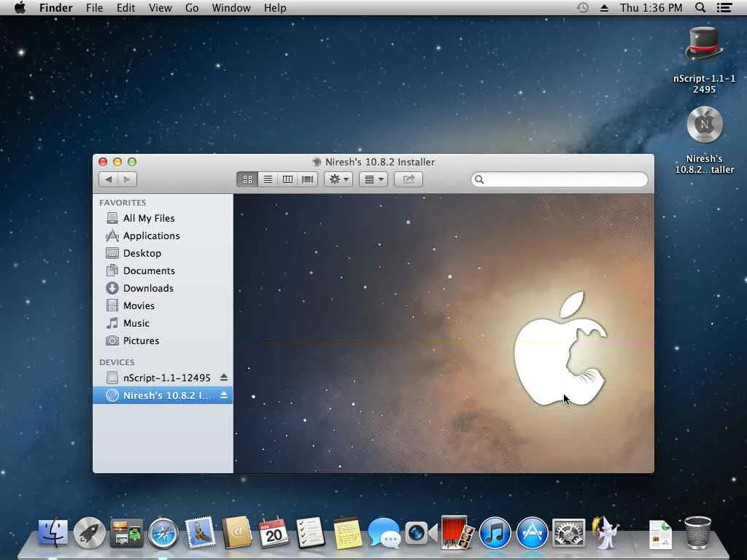Open Photo Booth in the Dock
The image size is (747, 560).
[457, 532]
